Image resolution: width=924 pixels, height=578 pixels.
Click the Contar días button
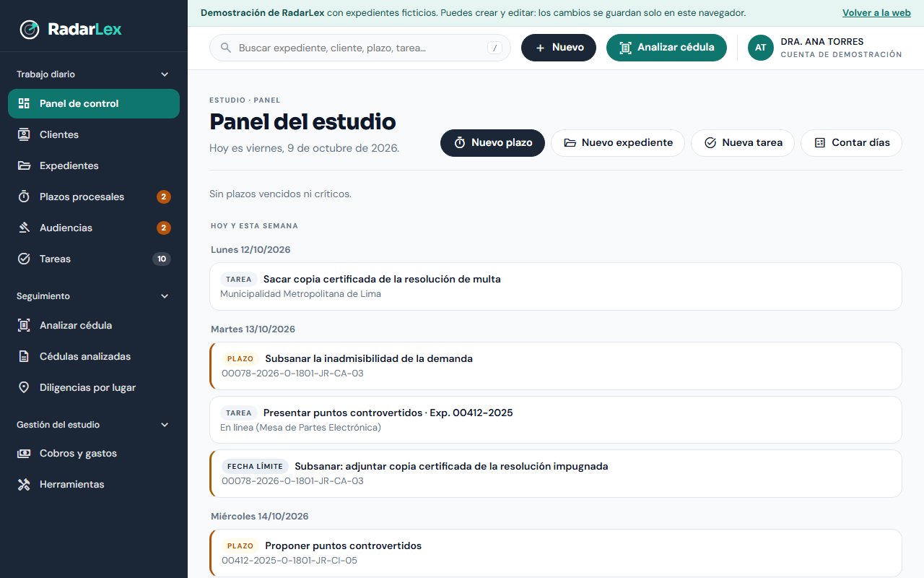pyautogui.click(x=851, y=142)
